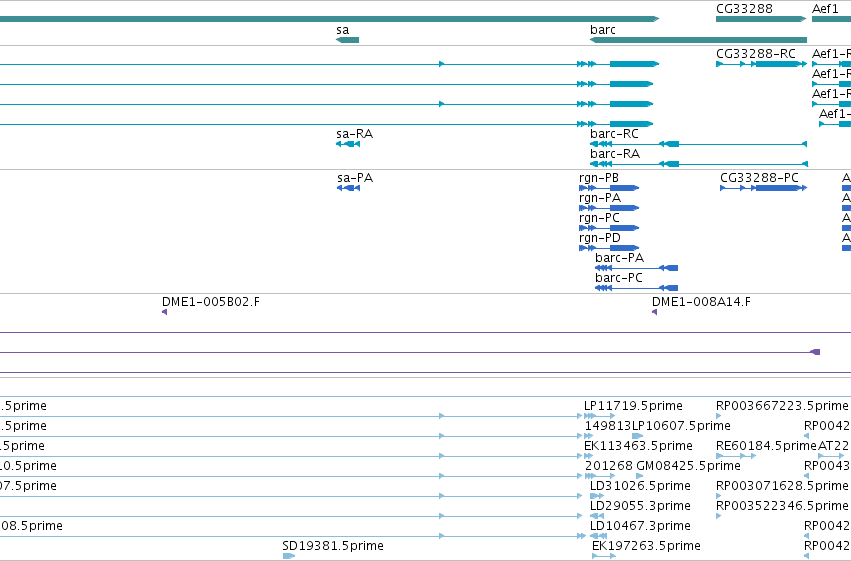Viewport: 851px width, 561px height.
Task: Select the EK113463.5prime EST label
Action: pos(638,446)
